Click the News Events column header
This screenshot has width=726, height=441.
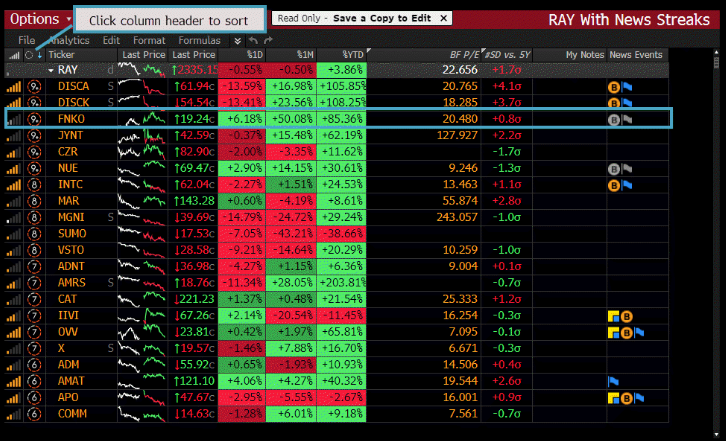click(637, 55)
